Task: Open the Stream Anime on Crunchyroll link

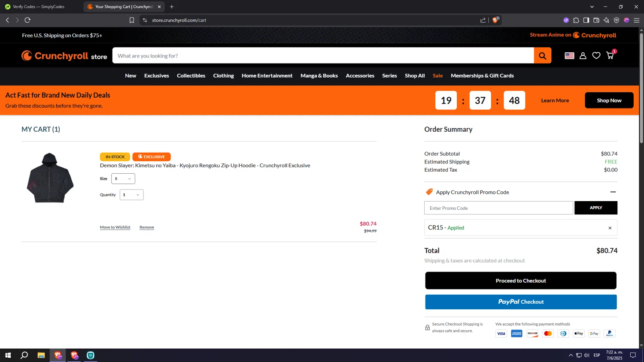Action: point(573,35)
